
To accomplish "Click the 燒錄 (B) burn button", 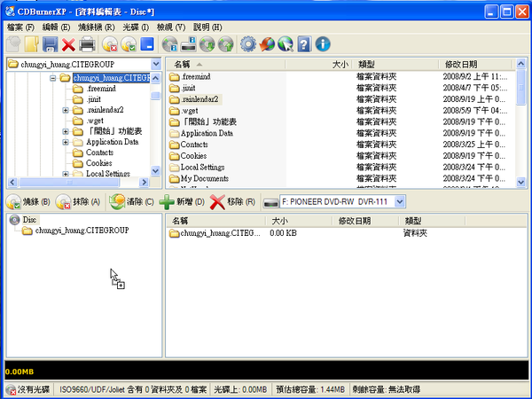I will click(x=28, y=202).
